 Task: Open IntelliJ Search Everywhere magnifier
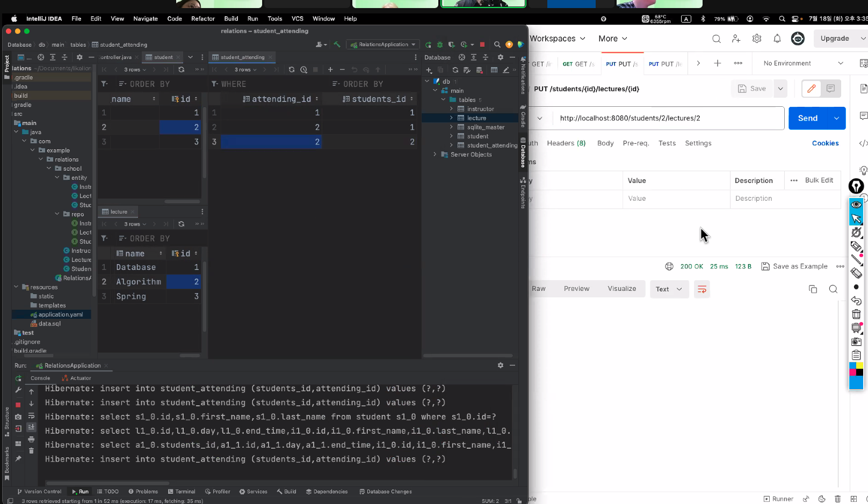pos(497,45)
